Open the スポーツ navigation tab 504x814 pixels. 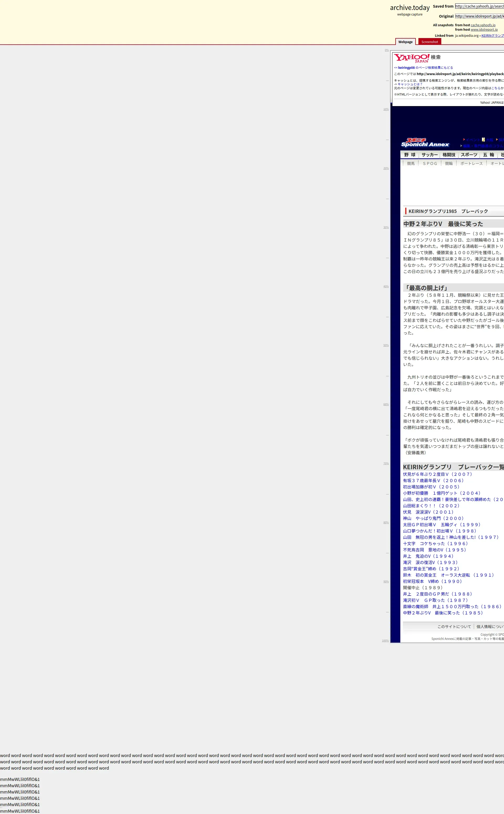(469, 155)
